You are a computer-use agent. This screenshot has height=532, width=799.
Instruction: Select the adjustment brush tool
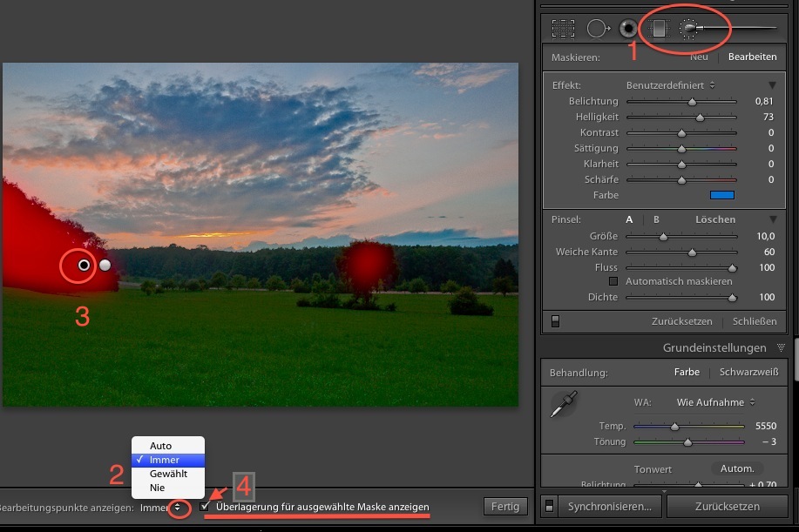690,29
